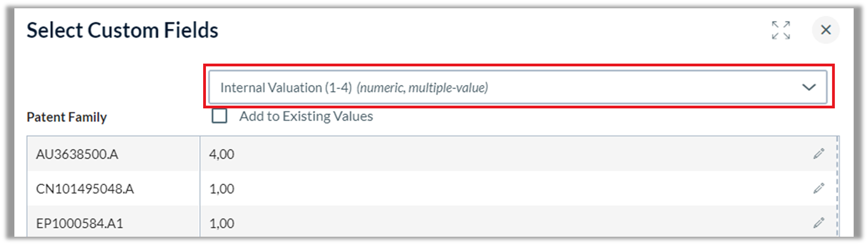
Task: Click the Select Custom Fields title
Action: coord(122,30)
